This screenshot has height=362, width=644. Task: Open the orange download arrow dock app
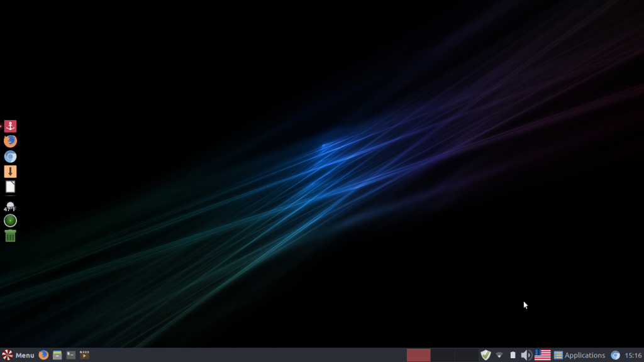point(10,172)
